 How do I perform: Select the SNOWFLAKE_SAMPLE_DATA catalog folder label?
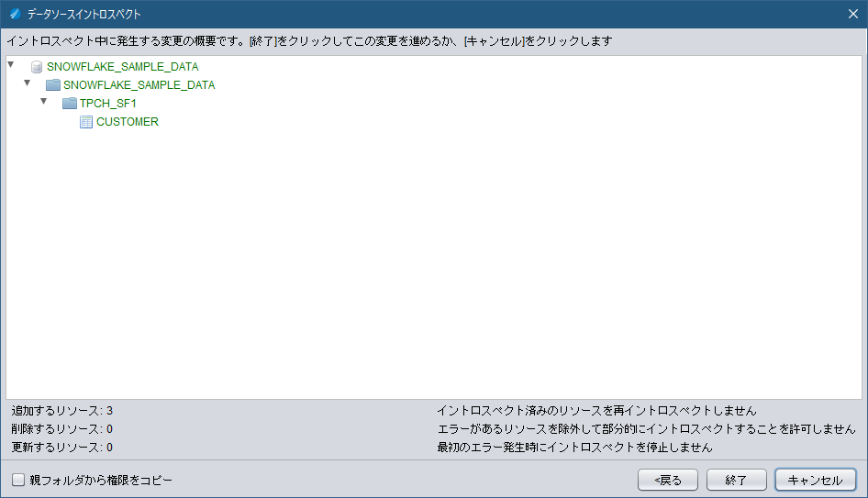[139, 85]
